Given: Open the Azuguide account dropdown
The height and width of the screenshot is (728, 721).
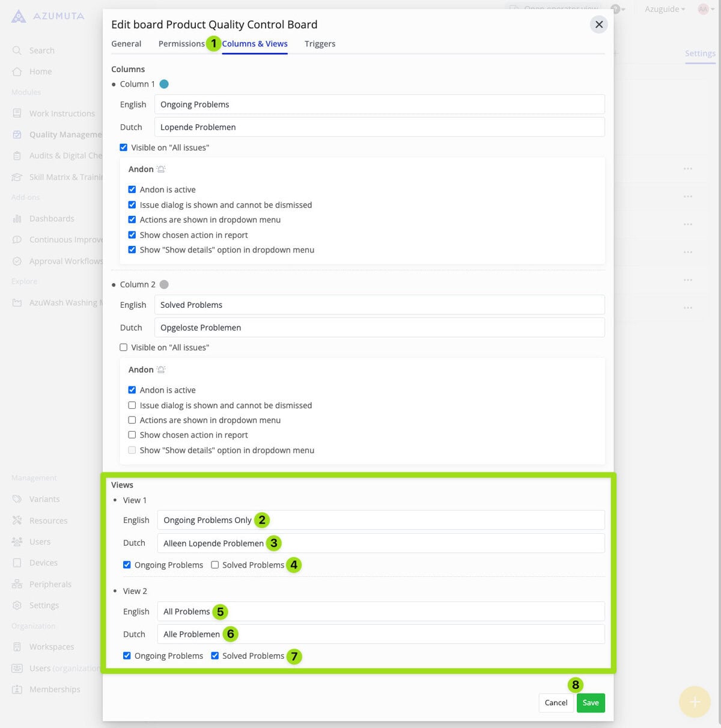Looking at the screenshot, I should pos(665,9).
